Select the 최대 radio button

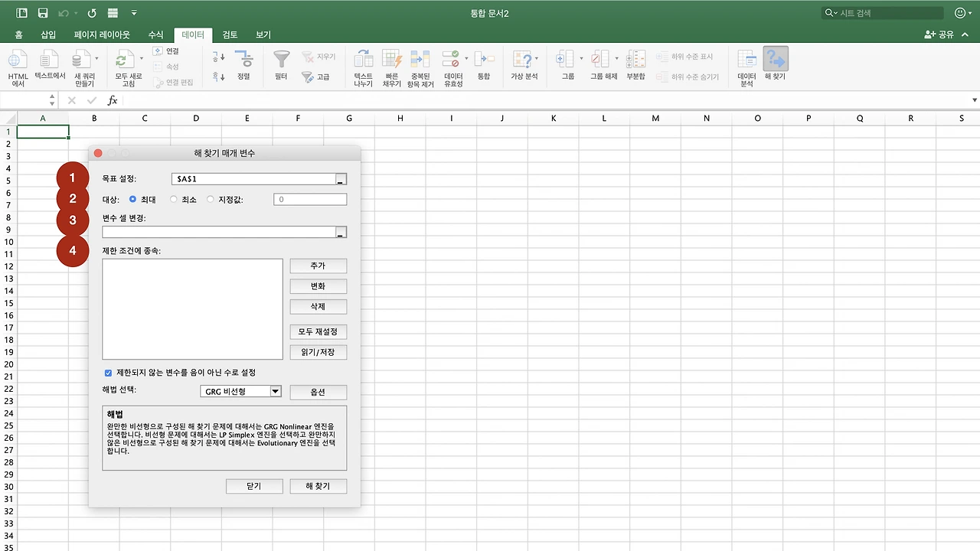point(133,200)
